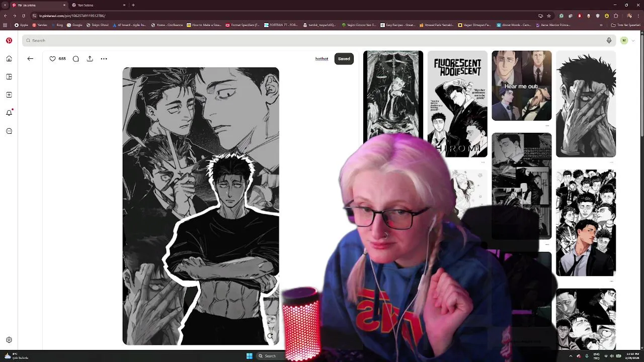Open the Chrome three-dot menu
The image size is (644, 362).
(x=638, y=16)
